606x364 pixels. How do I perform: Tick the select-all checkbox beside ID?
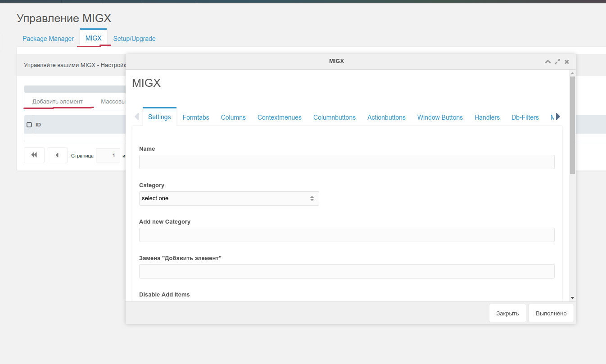click(29, 125)
